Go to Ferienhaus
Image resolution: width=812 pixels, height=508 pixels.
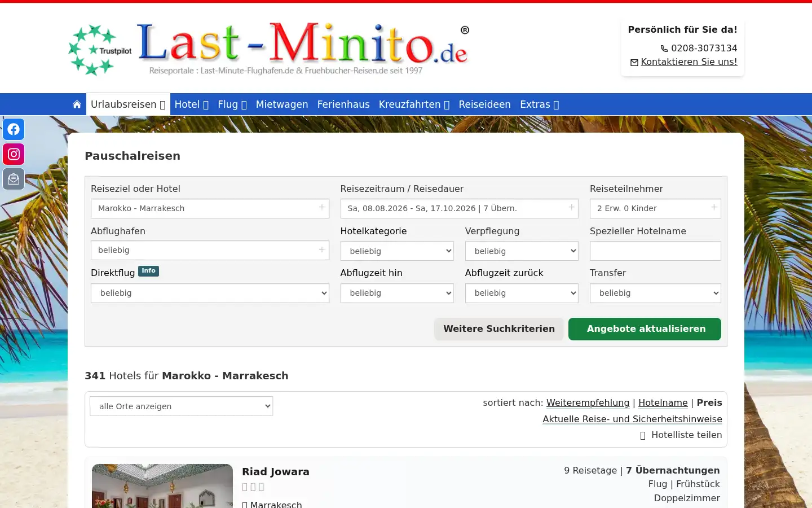coord(343,104)
